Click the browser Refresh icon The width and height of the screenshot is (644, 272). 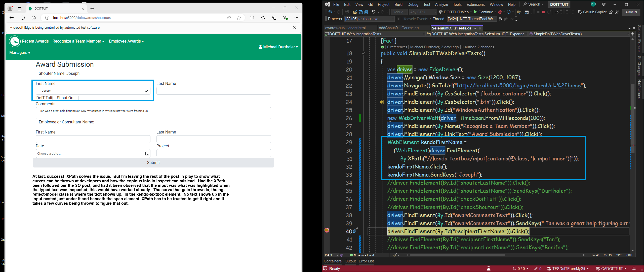tap(23, 18)
